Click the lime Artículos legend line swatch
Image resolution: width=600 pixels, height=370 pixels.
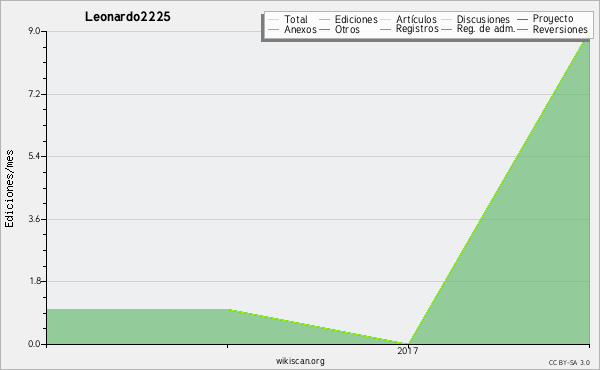coord(385,19)
